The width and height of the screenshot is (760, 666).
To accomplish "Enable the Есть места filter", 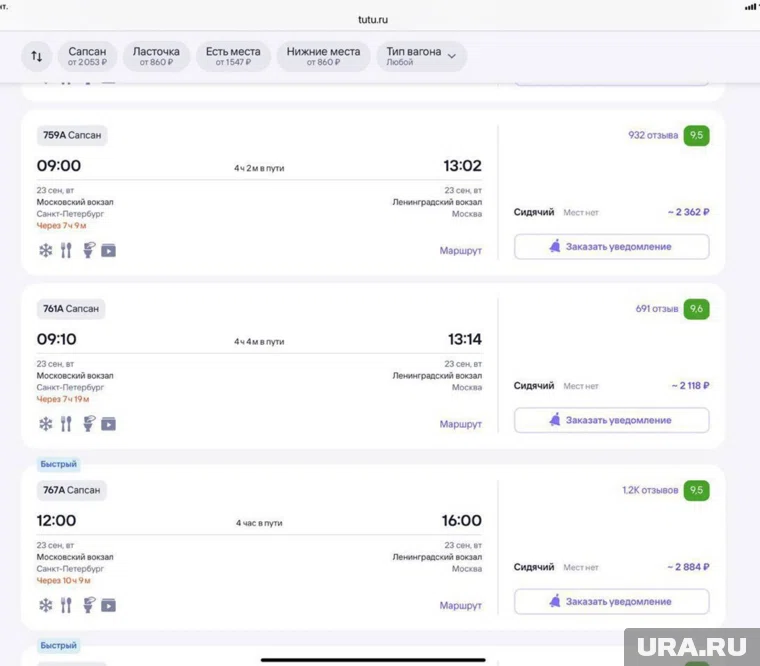I will pyautogui.click(x=233, y=57).
